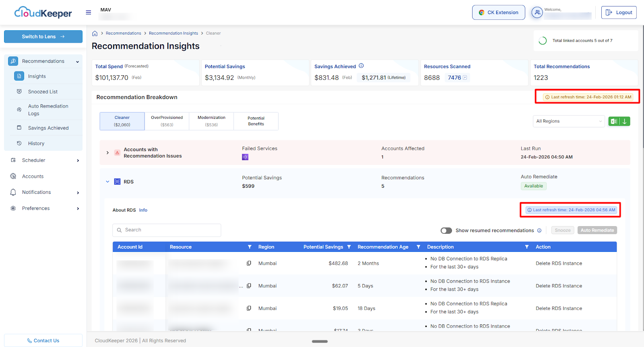The image size is (644, 347).
Task: Open Snoozed List in the sidebar
Action: click(x=43, y=92)
